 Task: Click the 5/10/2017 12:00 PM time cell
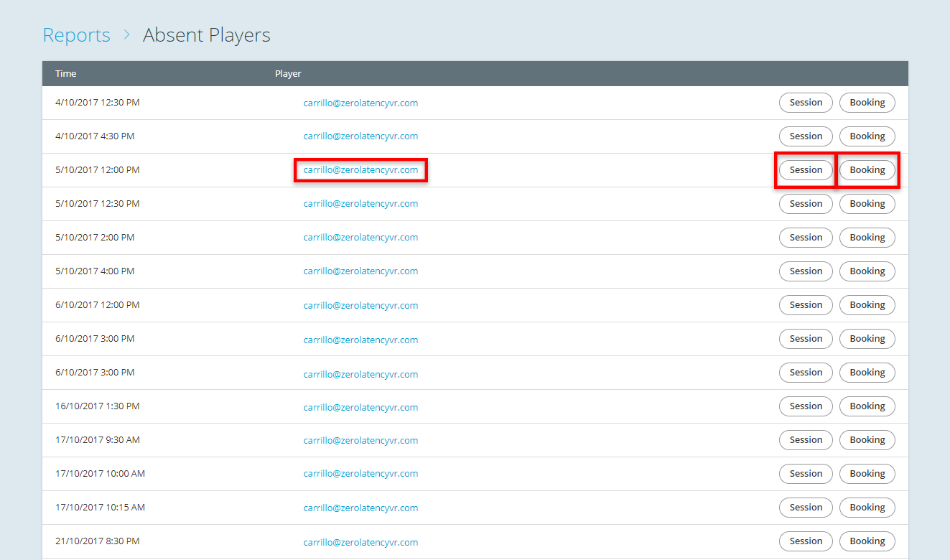tap(97, 170)
